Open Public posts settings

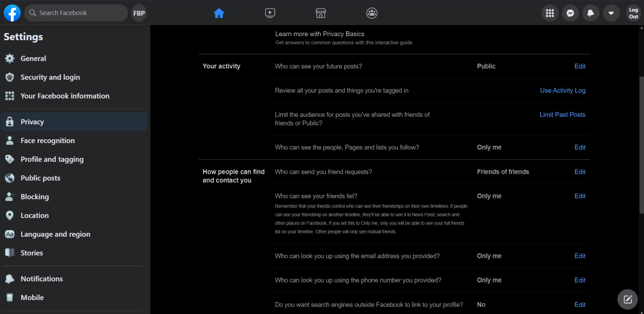click(74, 178)
